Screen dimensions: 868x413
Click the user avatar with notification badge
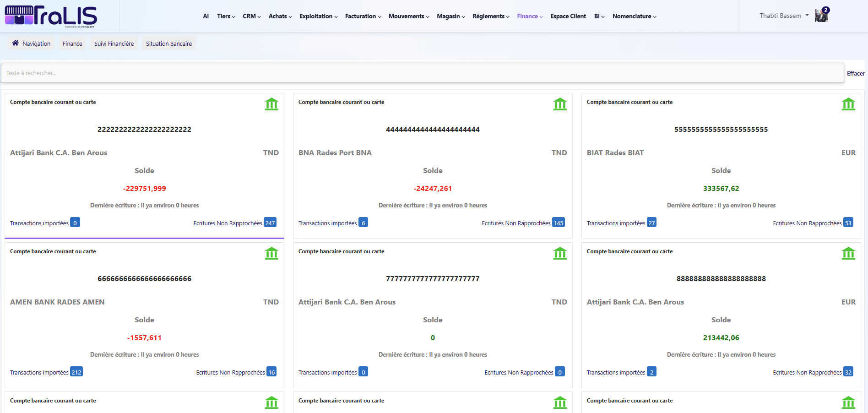822,15
